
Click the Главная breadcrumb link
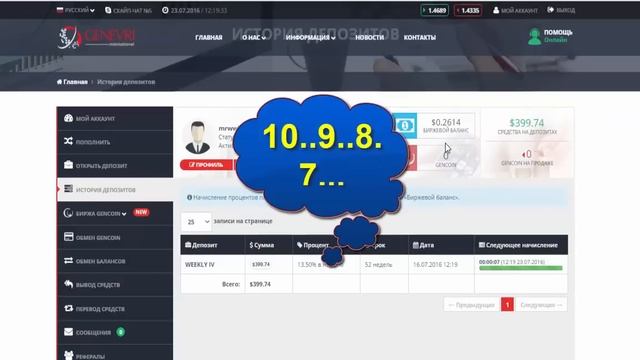pos(72,82)
